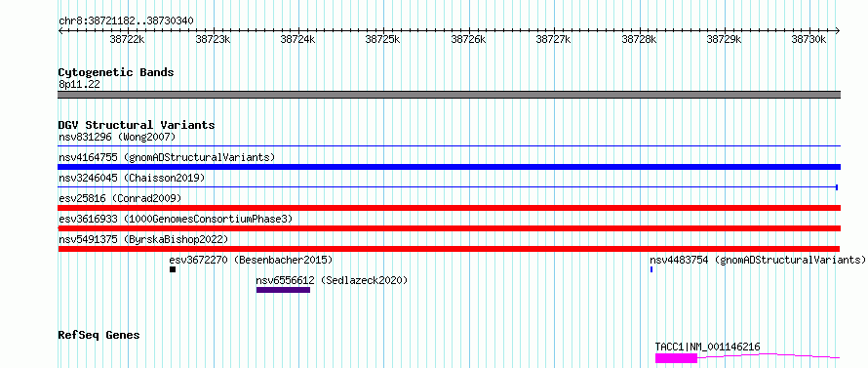Click the 38725k ruler tick label
The width and height of the screenshot is (868, 368).
tap(383, 39)
